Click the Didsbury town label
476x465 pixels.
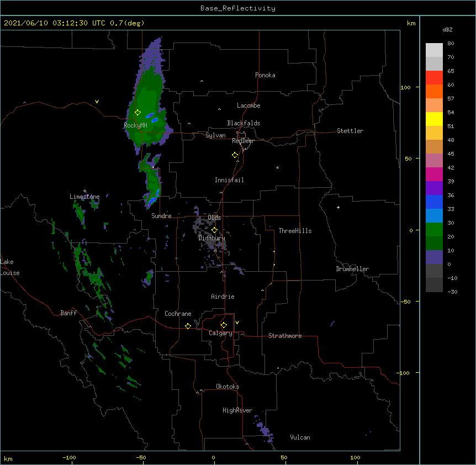(x=211, y=238)
